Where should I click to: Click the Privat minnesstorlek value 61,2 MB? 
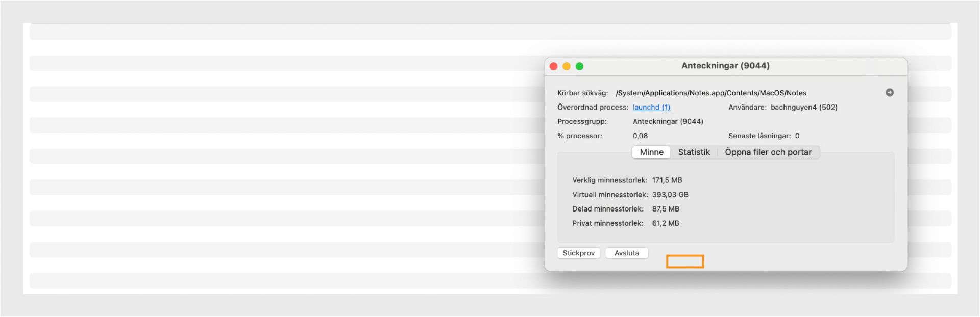666,223
